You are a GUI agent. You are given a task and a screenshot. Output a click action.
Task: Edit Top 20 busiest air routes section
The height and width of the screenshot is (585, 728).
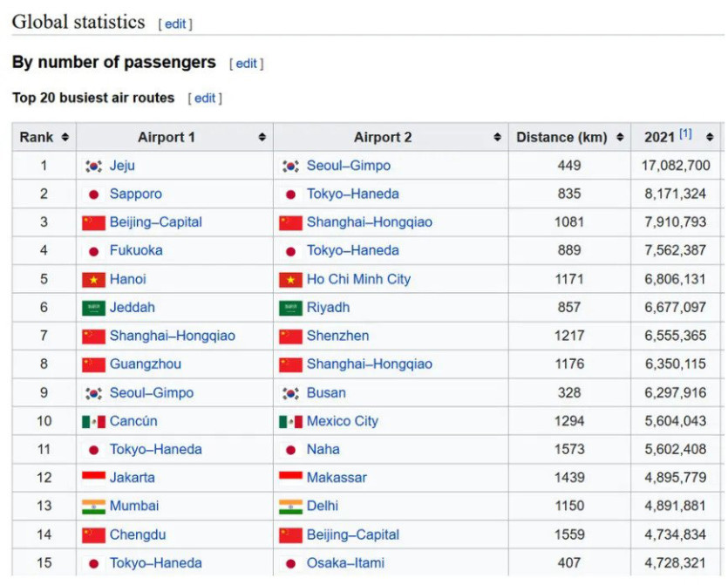tap(205, 99)
